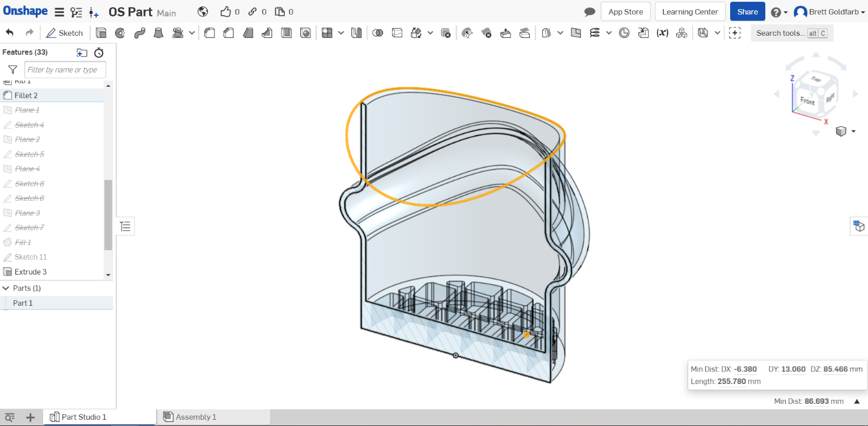This screenshot has height=426, width=868.
Task: Select the Extrude tool
Action: pyautogui.click(x=102, y=32)
